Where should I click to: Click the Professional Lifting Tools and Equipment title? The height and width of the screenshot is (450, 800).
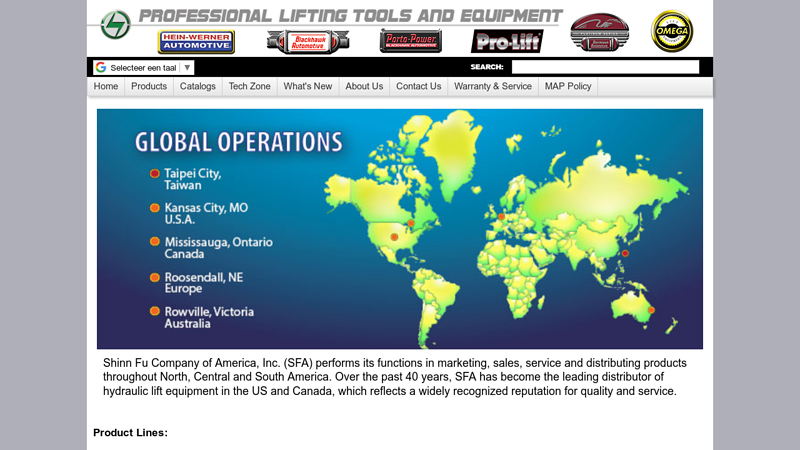(x=351, y=16)
